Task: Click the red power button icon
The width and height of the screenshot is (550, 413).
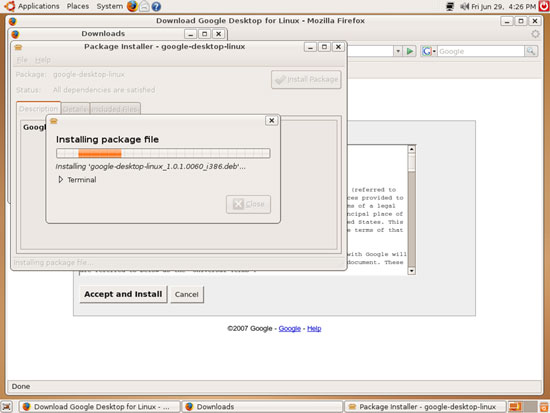Action: click(544, 6)
